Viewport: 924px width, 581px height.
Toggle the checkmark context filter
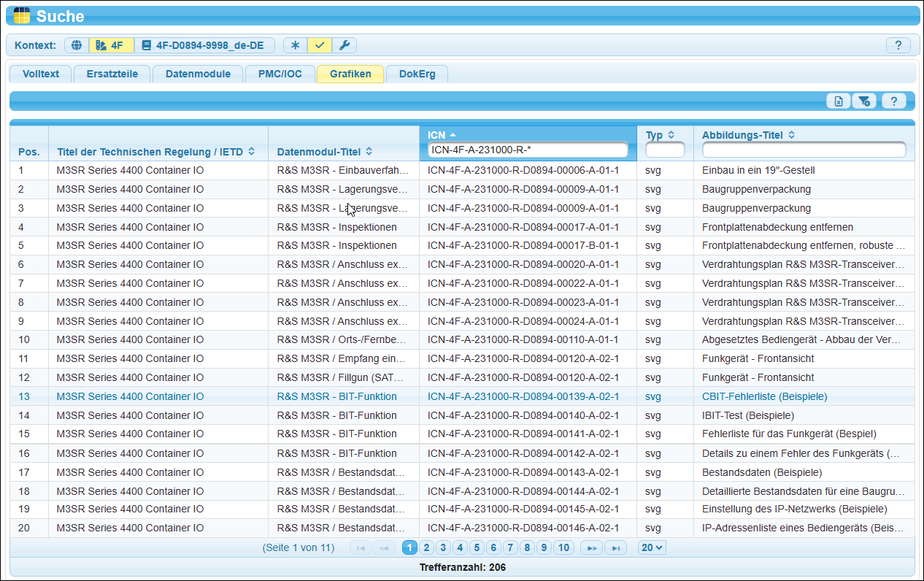pyautogui.click(x=320, y=45)
